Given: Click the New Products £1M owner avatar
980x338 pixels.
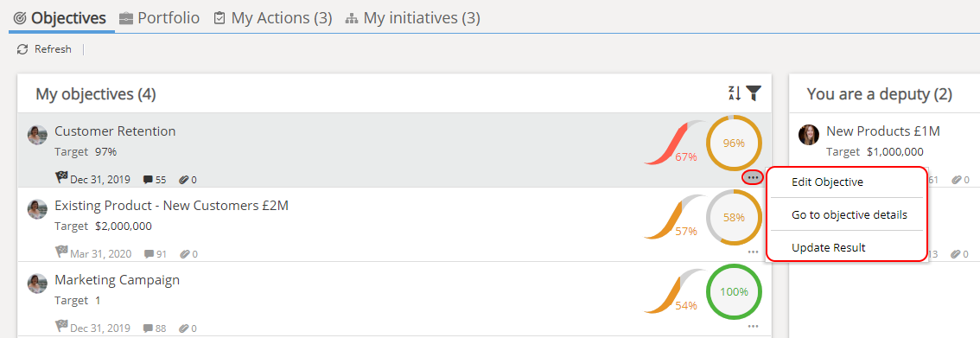Looking at the screenshot, I should point(809,135).
